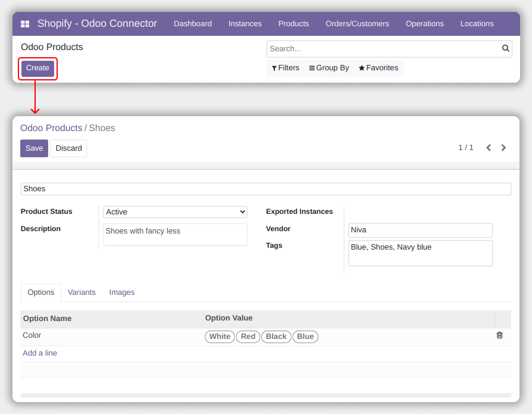This screenshot has height=414, width=532.
Task: Click the Product Status label
Action: pos(46,211)
